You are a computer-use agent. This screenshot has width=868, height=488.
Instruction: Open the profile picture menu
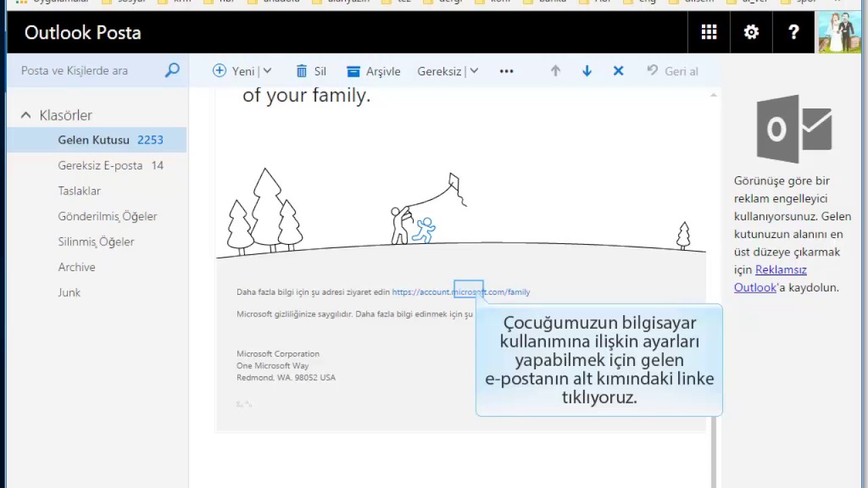tap(840, 33)
